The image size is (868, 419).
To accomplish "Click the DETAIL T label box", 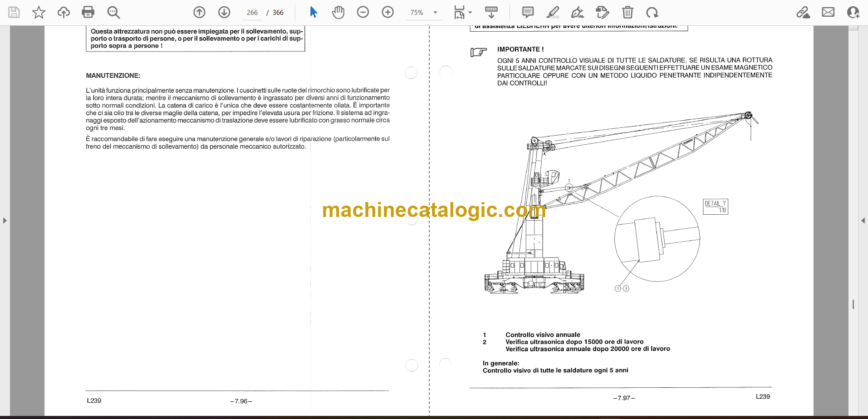I will (x=716, y=207).
